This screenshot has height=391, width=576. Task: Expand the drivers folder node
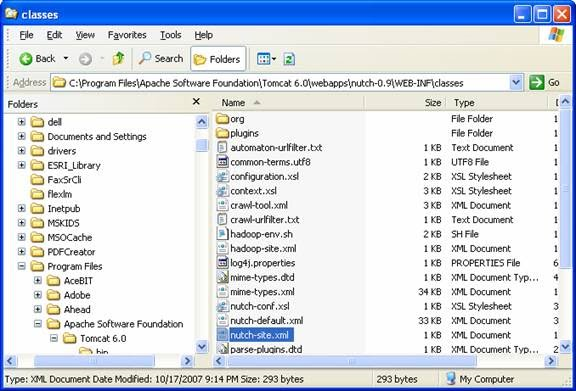coord(22,151)
